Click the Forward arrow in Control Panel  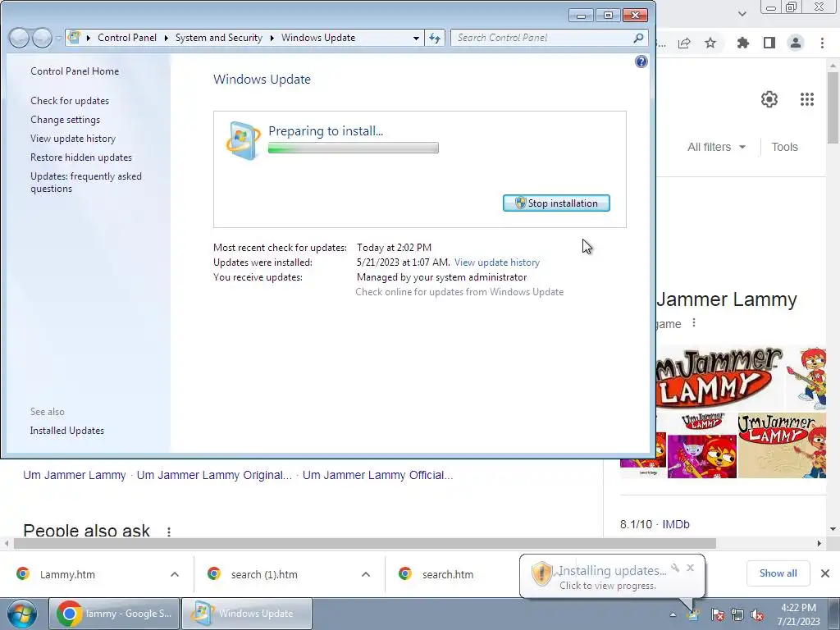coord(42,38)
